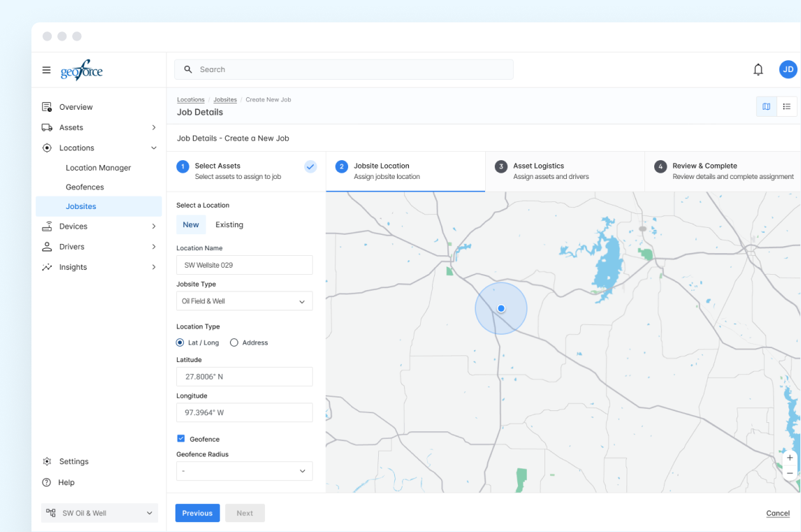Screen dimensions: 801x532
Task: Switch to list view icon
Action: click(x=786, y=106)
